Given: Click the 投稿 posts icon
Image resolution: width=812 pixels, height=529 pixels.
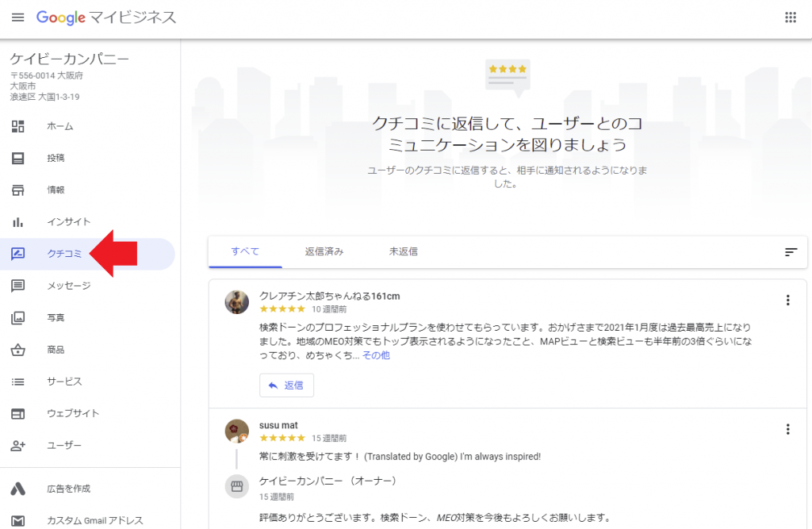Looking at the screenshot, I should 18,158.
